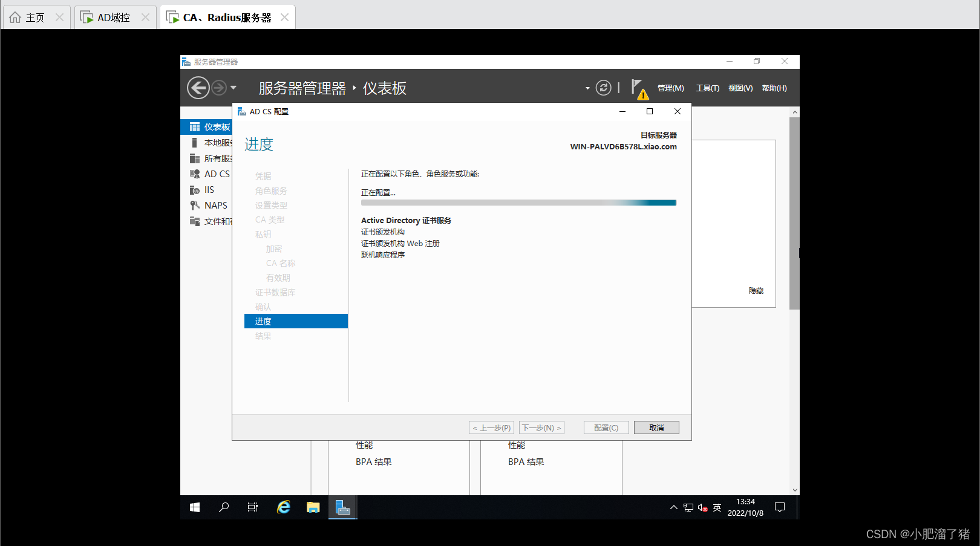Viewport: 980px width, 546px height.
Task: Click the forward navigation arrow in Server Manager
Action: [219, 88]
